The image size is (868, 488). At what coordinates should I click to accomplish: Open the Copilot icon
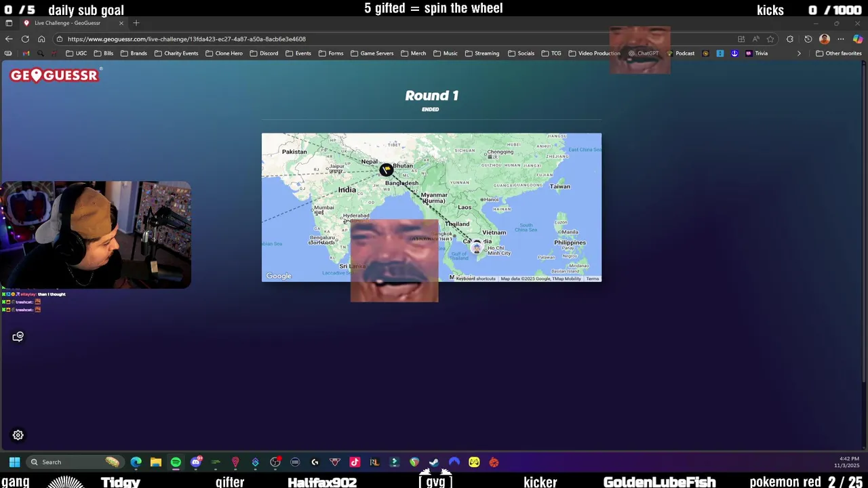(857, 39)
